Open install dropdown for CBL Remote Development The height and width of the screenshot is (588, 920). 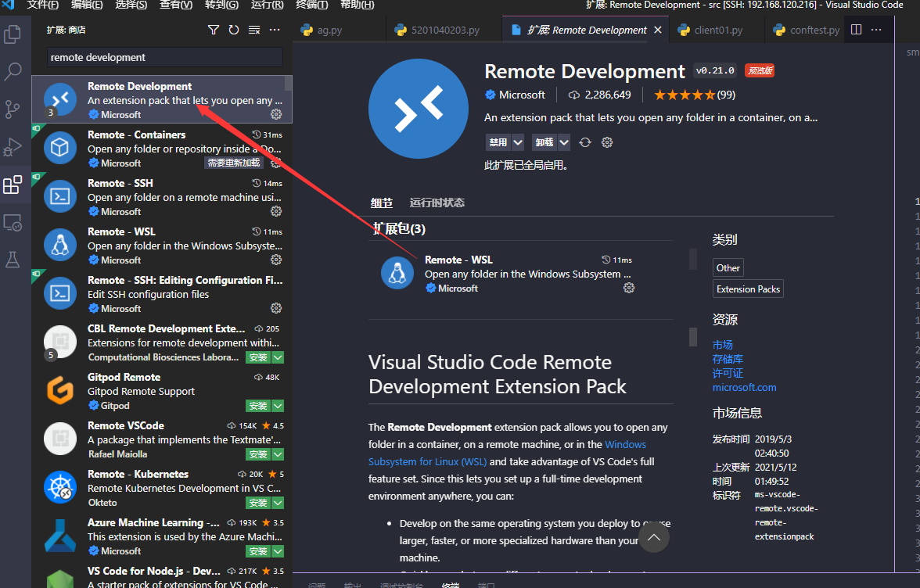tap(279, 357)
